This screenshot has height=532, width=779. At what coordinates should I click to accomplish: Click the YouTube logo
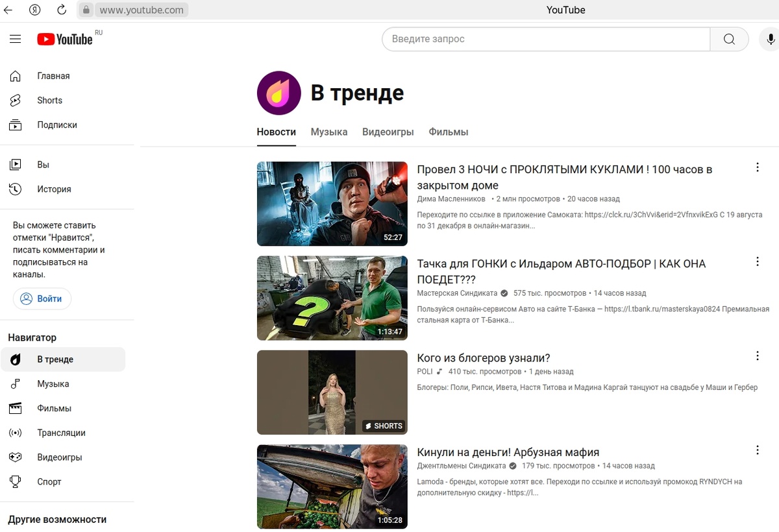coord(65,40)
